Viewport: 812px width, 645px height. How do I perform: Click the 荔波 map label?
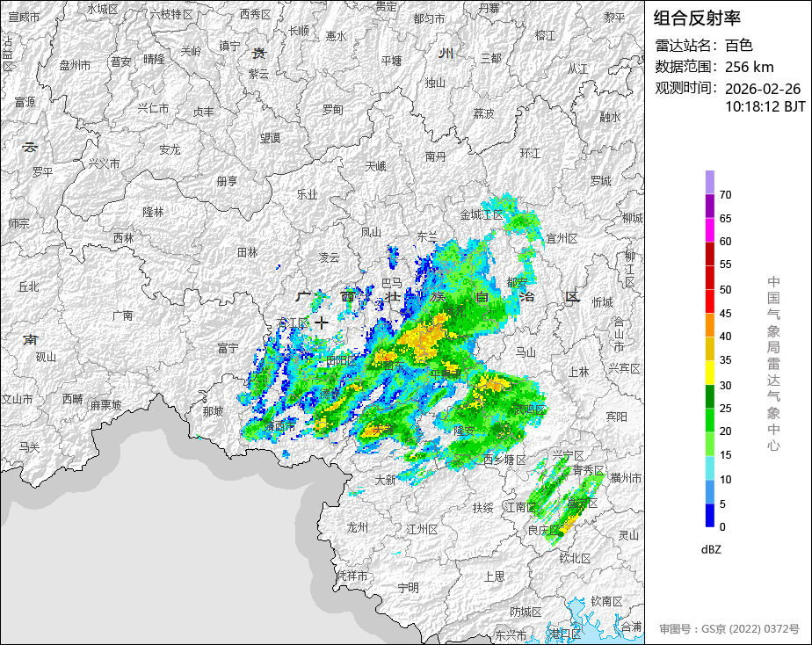coord(483,113)
